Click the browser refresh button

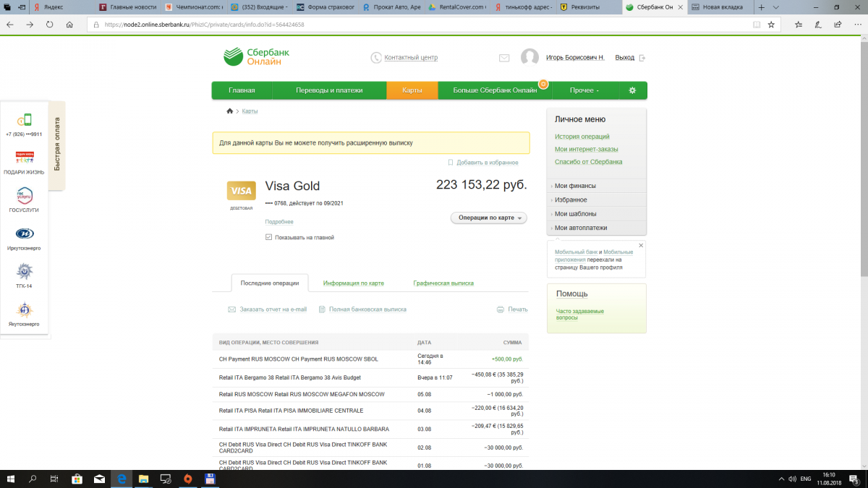point(50,24)
